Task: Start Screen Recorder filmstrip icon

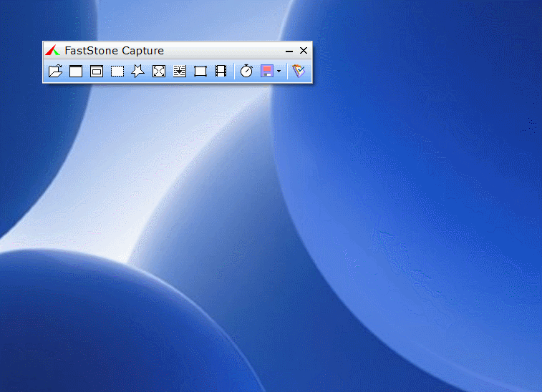Action: tap(221, 71)
